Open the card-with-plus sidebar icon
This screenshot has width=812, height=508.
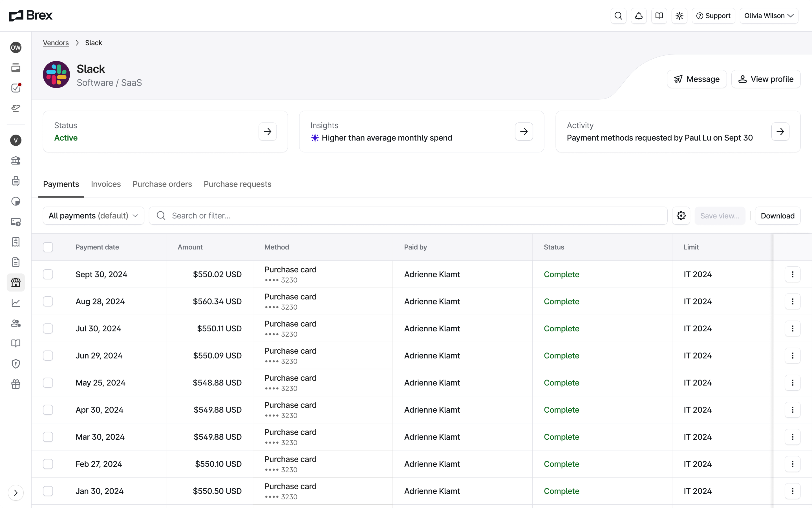point(16,222)
